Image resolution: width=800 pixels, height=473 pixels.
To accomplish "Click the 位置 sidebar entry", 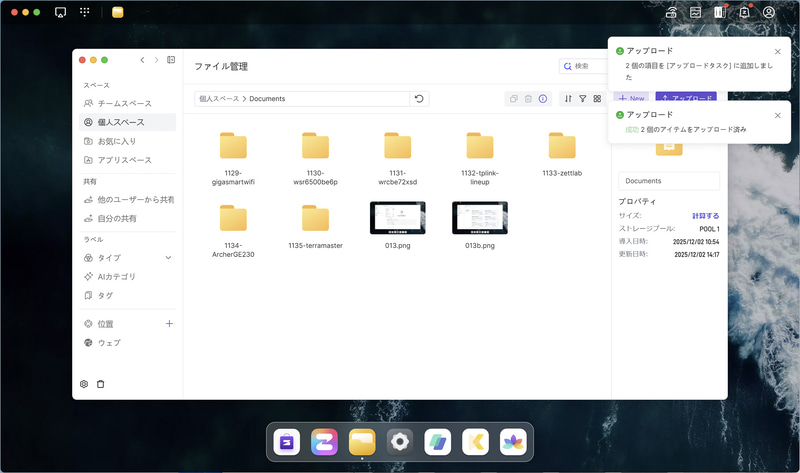I will [x=106, y=324].
